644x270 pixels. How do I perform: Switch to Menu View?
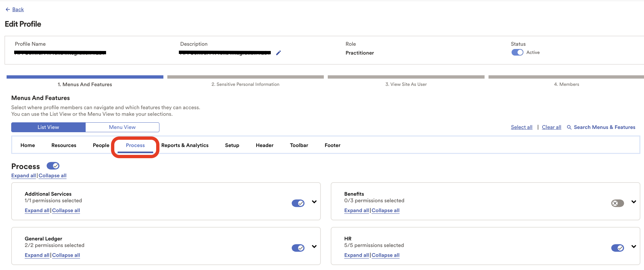[122, 127]
